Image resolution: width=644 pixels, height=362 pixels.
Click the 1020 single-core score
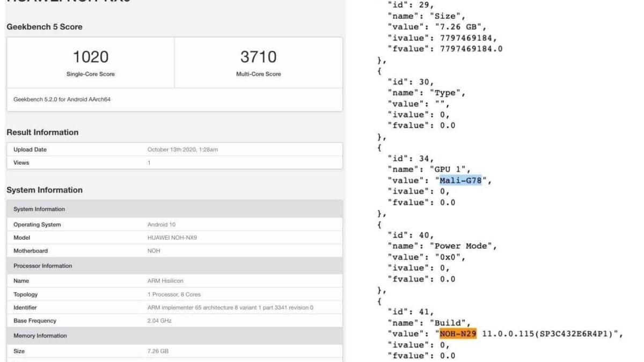(90, 57)
